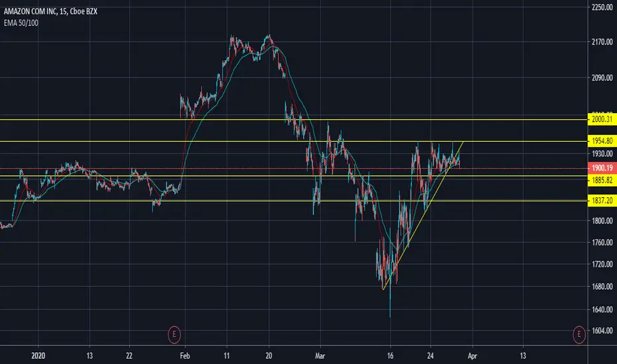Click the 2170.00 price axis value

602,42
